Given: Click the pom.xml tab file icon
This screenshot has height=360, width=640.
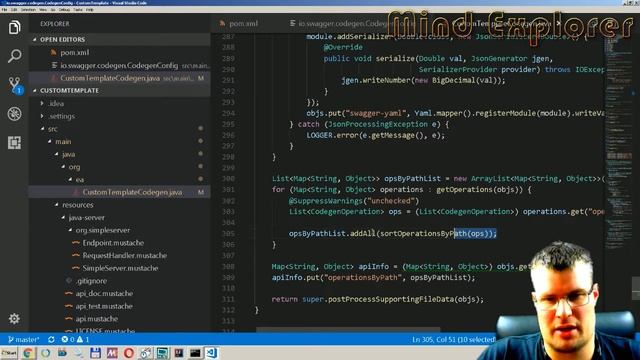Looking at the screenshot, I should click(x=222, y=23).
